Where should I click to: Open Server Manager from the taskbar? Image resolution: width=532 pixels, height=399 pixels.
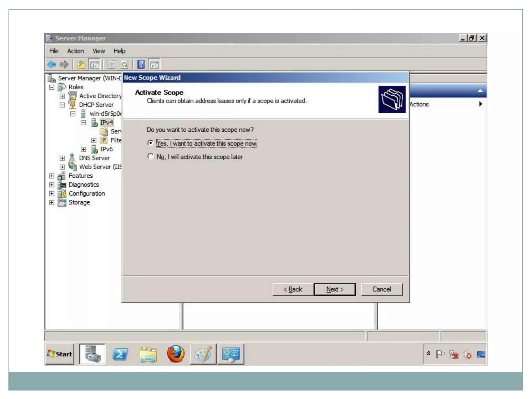click(x=92, y=354)
